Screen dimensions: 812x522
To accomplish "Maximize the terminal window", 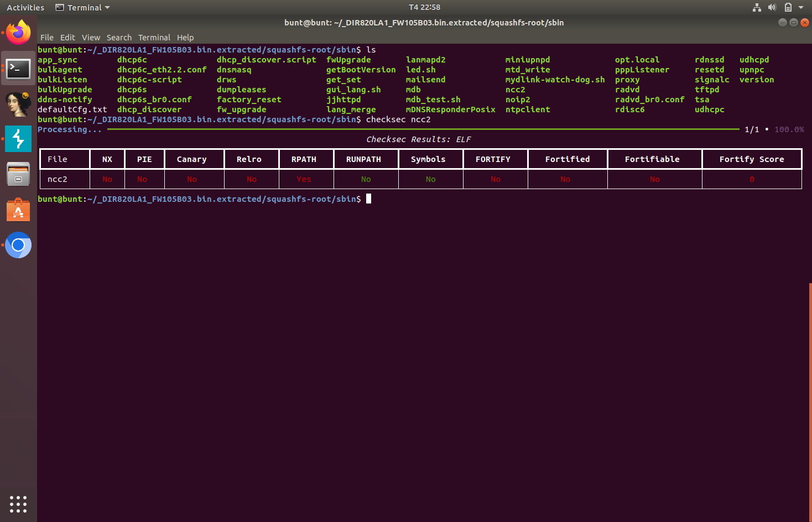I will [x=793, y=23].
